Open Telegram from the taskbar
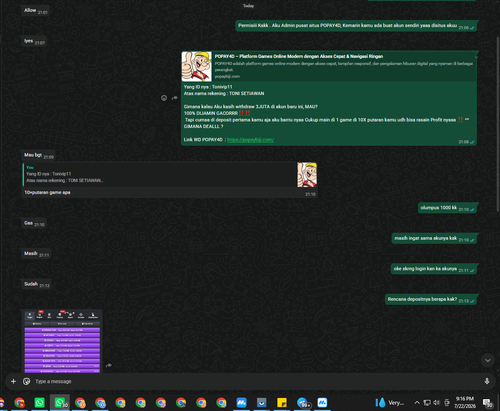 pos(302,403)
